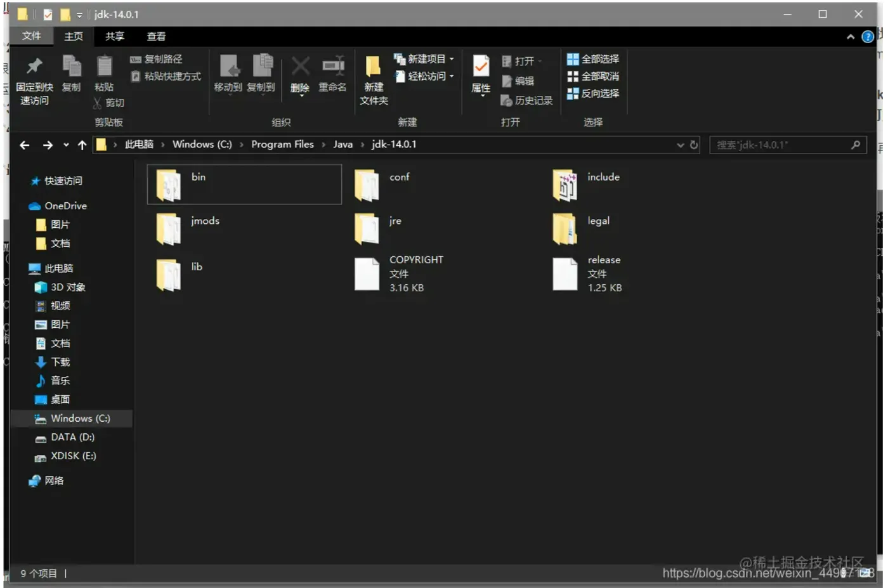Click 音乐 in the sidebar
This screenshot has height=588, width=888.
coord(53,381)
